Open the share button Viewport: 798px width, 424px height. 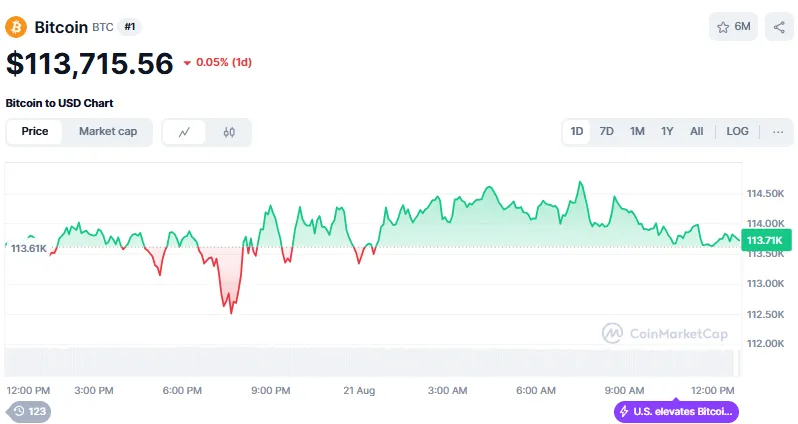click(x=779, y=27)
